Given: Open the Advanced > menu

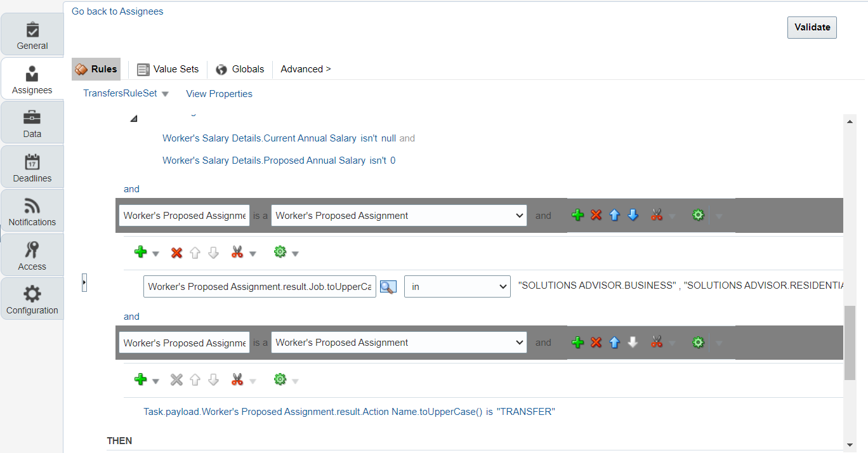Looking at the screenshot, I should coord(306,69).
